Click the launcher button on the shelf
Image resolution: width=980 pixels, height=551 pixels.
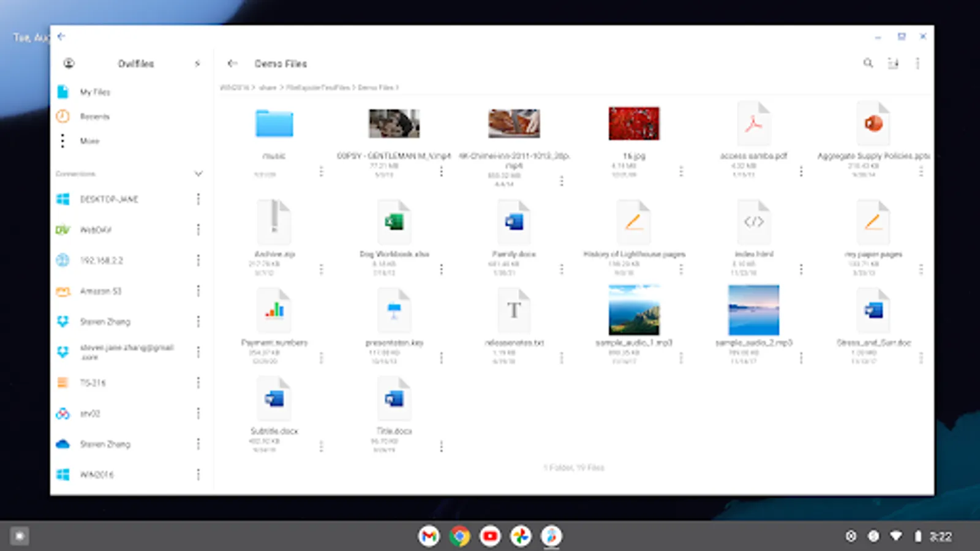(19, 536)
